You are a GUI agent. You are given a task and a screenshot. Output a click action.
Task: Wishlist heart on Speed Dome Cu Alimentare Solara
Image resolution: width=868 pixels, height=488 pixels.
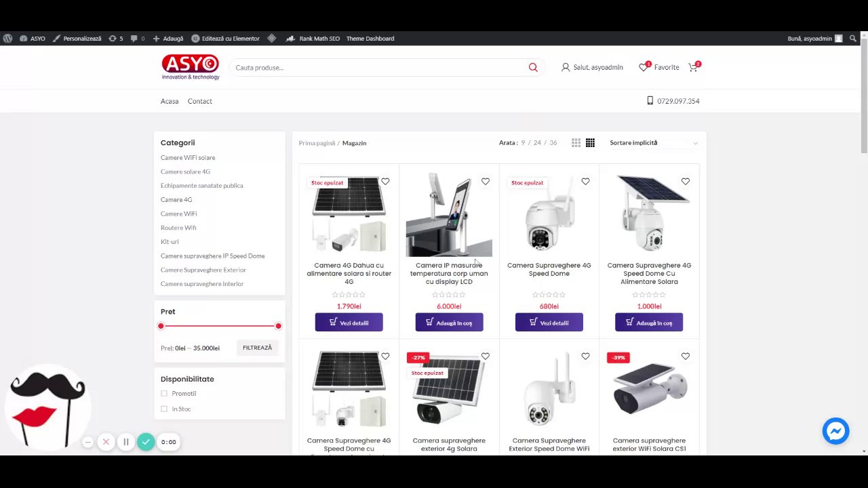coord(686,182)
